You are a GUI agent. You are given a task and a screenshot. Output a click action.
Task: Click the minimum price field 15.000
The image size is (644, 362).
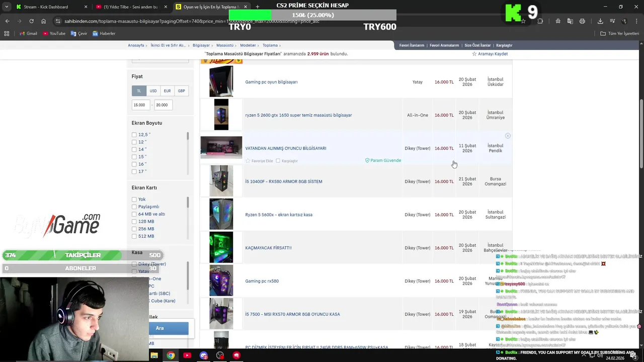[141, 105]
